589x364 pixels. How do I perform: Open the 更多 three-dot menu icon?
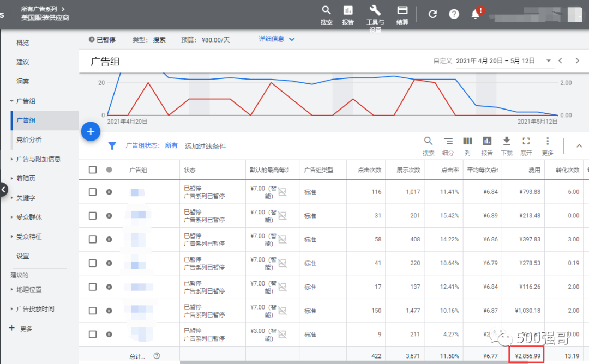[x=548, y=142]
